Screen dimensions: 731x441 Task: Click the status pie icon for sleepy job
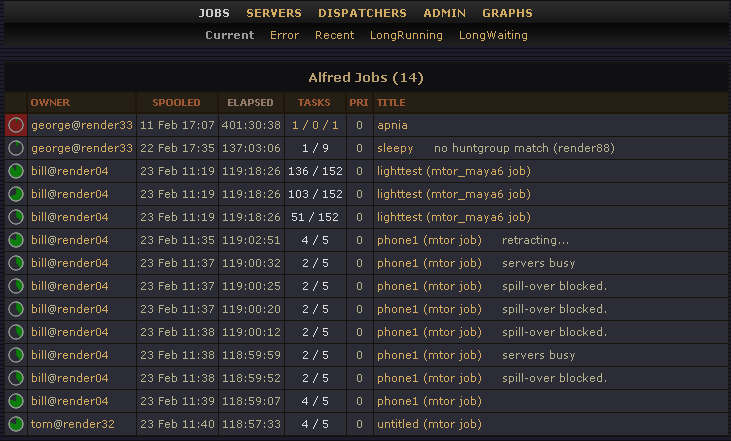coord(15,148)
